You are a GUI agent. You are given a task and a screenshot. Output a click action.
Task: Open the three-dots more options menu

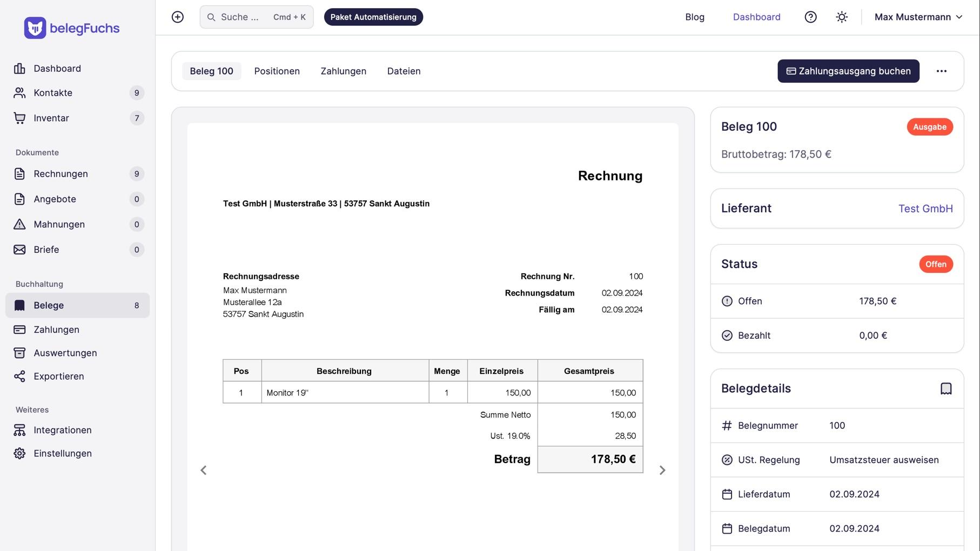942,71
